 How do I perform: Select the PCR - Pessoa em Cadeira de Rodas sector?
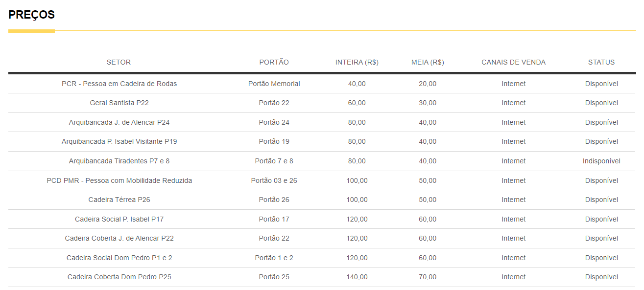pyautogui.click(x=119, y=84)
